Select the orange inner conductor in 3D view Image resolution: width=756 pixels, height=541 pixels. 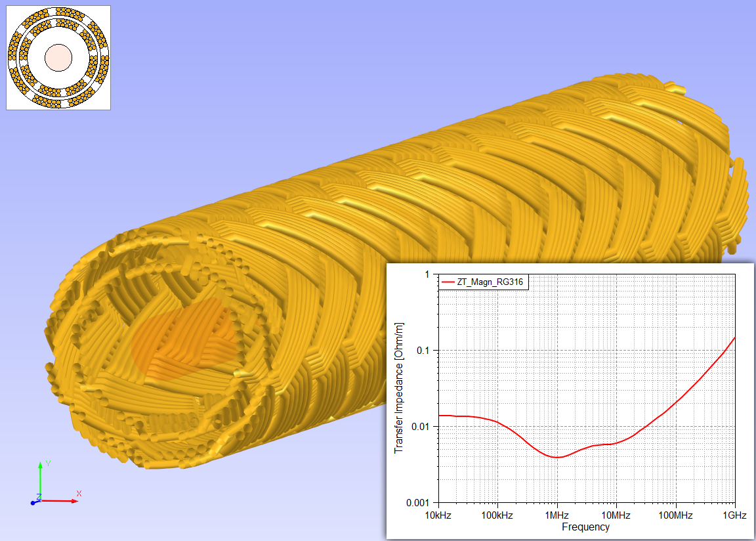pyautogui.click(x=184, y=339)
